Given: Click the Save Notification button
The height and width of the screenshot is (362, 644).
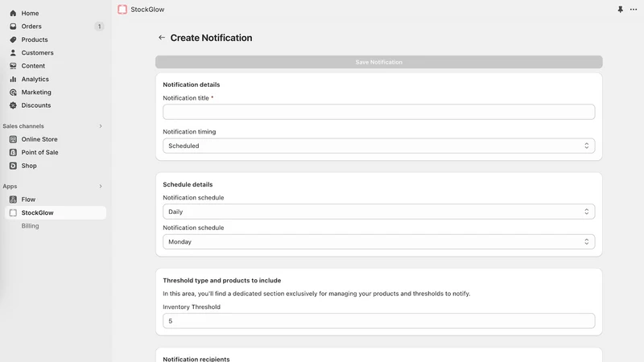Looking at the screenshot, I should pos(378,62).
